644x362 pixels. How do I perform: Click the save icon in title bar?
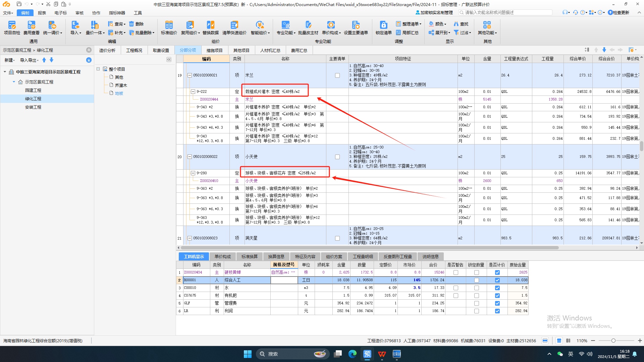coord(19,4)
